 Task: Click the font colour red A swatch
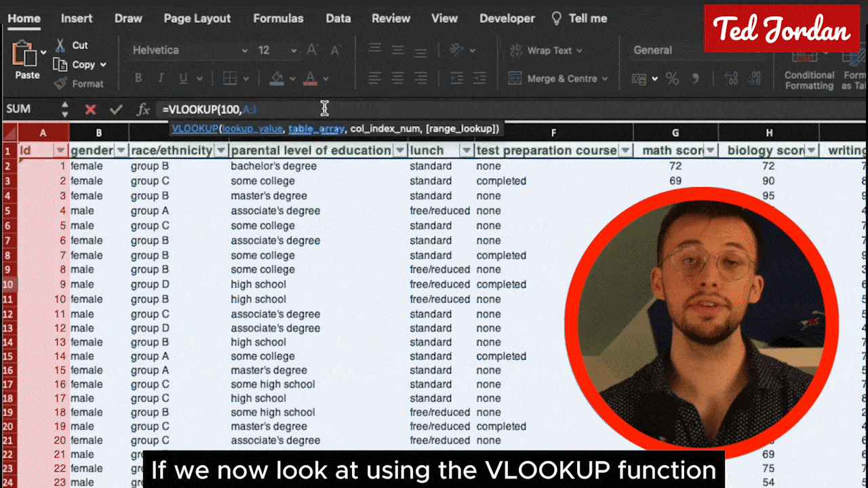coord(311,79)
